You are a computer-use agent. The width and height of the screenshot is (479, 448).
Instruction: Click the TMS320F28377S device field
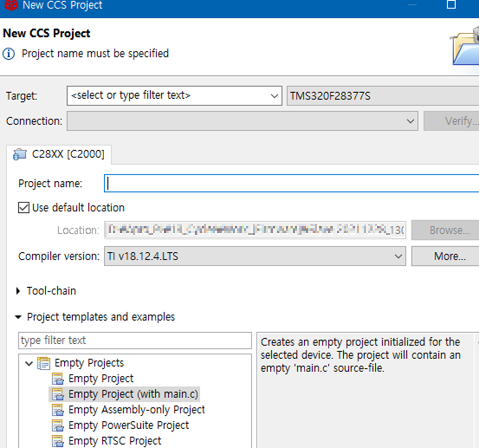pos(383,96)
